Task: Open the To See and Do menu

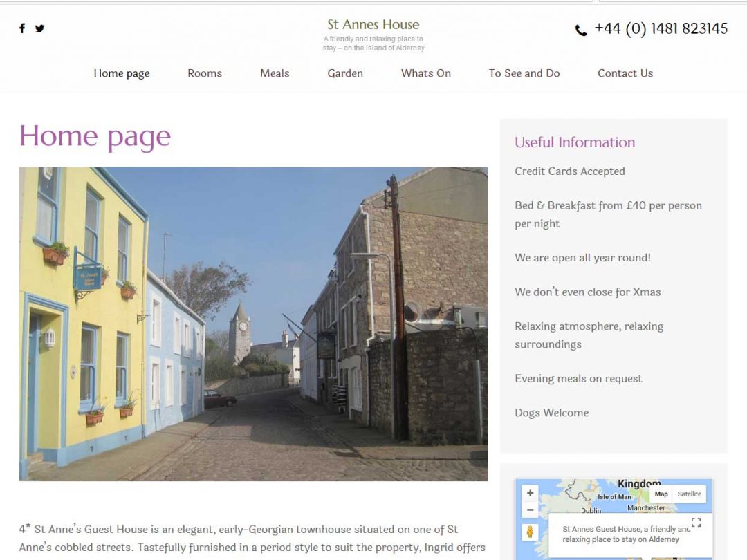Action: [524, 73]
